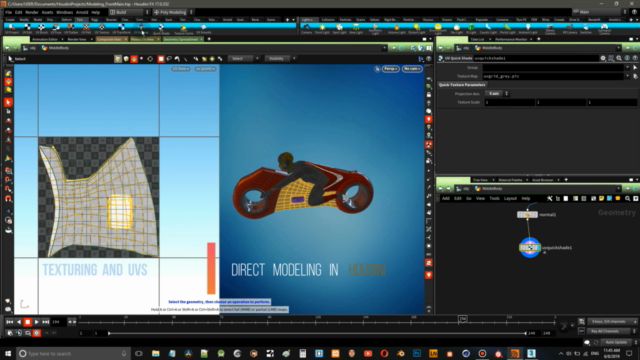Add a VR Camera from the shelf
Image resolution: width=640 pixels, height=360 pixels.
click(x=570, y=29)
